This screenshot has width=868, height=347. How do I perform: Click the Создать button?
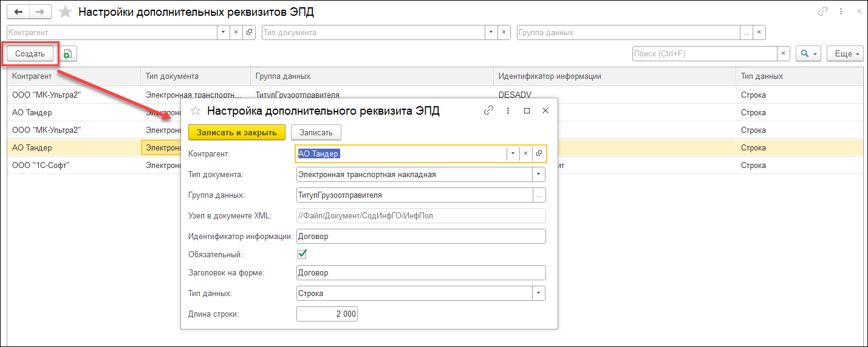pos(30,54)
